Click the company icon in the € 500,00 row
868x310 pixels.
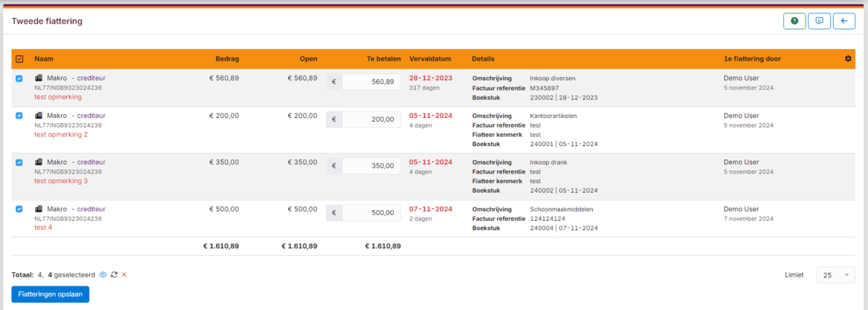point(39,209)
